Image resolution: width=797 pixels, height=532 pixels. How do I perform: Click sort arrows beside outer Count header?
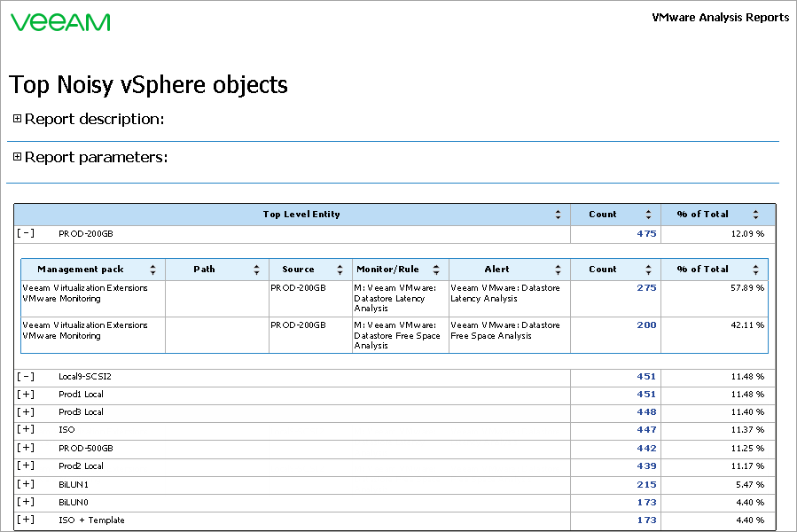648,215
